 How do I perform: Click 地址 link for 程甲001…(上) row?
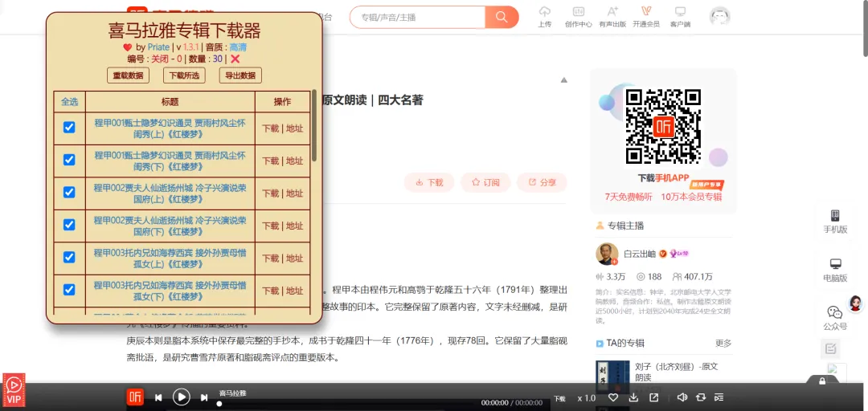point(294,128)
